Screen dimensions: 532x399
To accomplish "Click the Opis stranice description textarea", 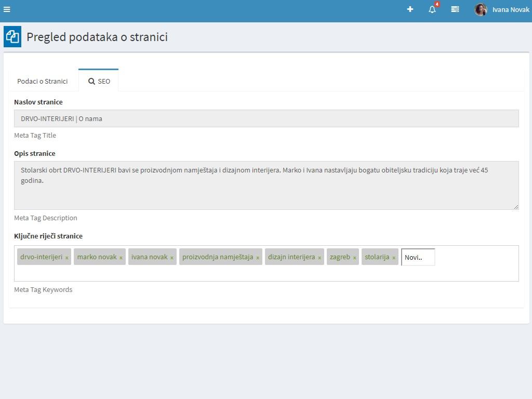I will [x=266, y=185].
